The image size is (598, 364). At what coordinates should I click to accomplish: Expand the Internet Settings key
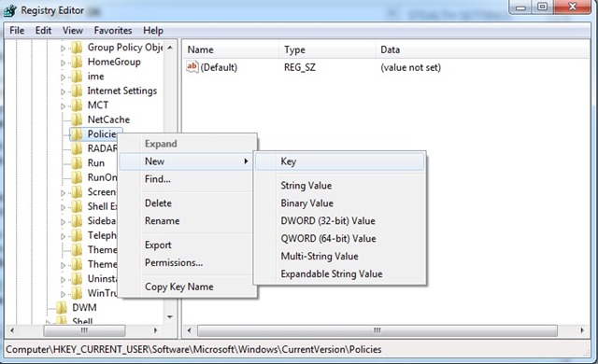pos(63,91)
